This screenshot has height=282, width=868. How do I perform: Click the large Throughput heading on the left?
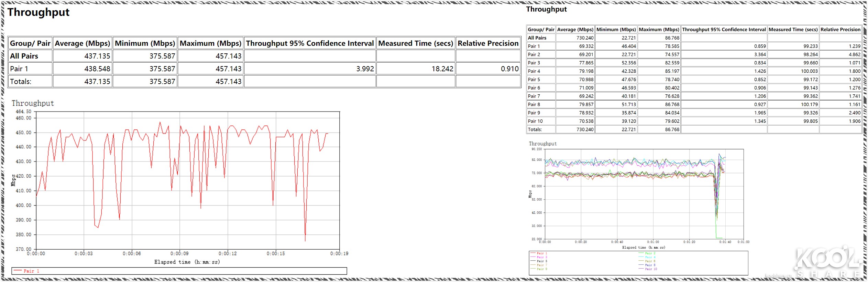pyautogui.click(x=39, y=12)
